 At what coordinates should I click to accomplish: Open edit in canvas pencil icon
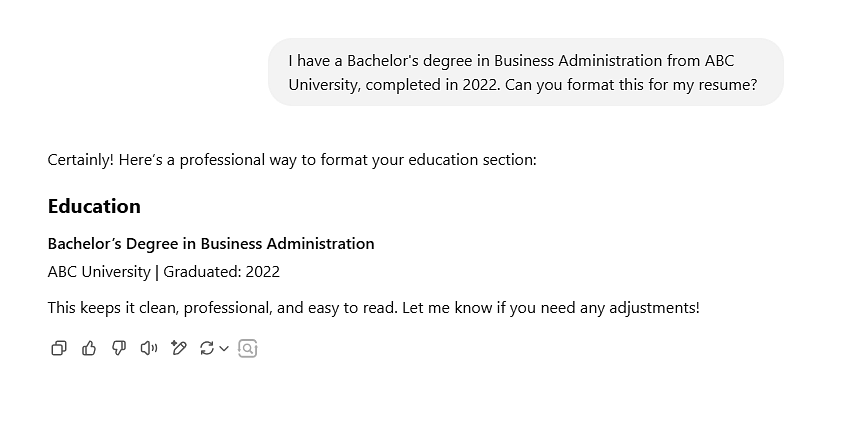tap(179, 349)
